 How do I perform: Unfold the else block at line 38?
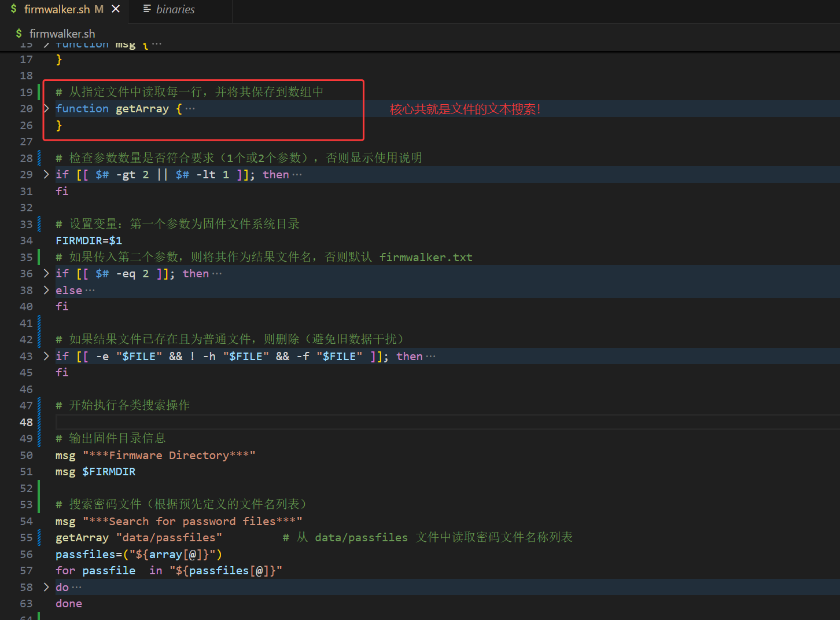tap(46, 290)
